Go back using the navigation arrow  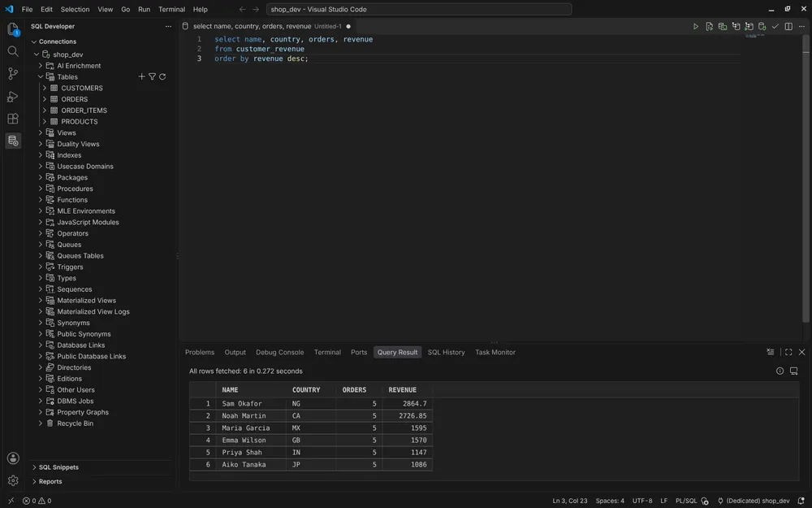[242, 9]
